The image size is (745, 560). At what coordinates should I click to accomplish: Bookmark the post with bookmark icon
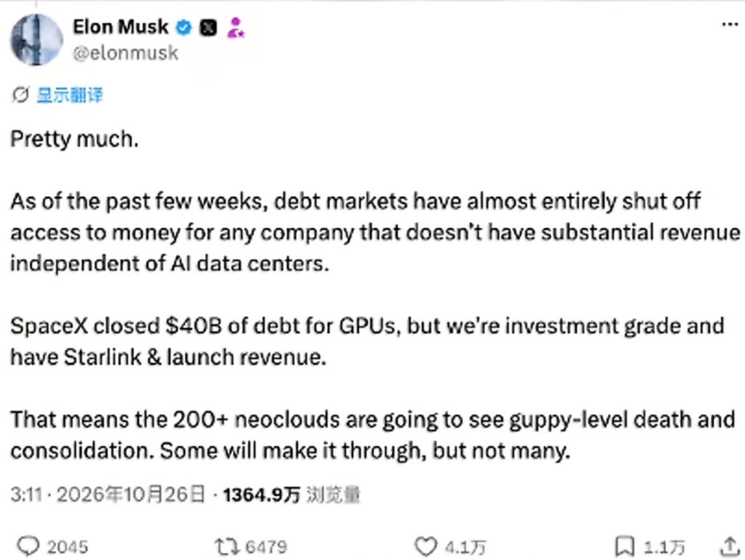click(625, 546)
